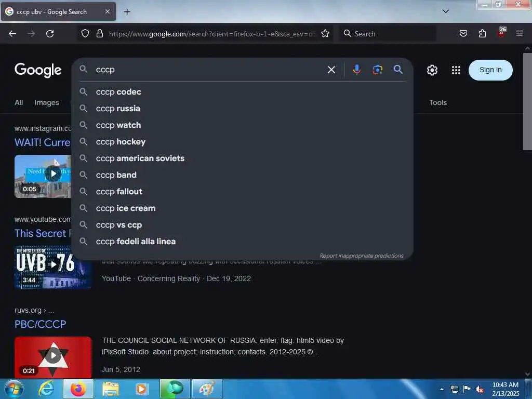532x399 pixels.
Task: Open the 'WAIT! Curre' Instagram result link
Action: tap(43, 142)
